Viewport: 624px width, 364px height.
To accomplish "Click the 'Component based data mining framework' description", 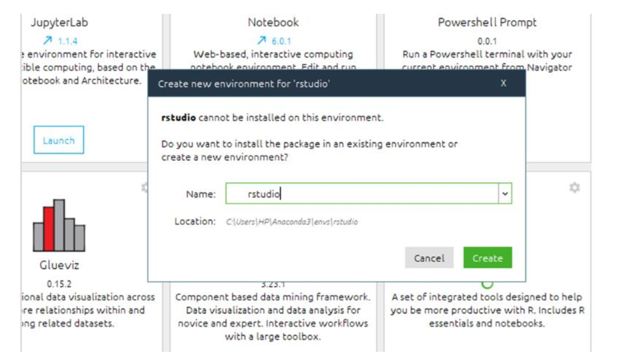I will pyautogui.click(x=272, y=316).
